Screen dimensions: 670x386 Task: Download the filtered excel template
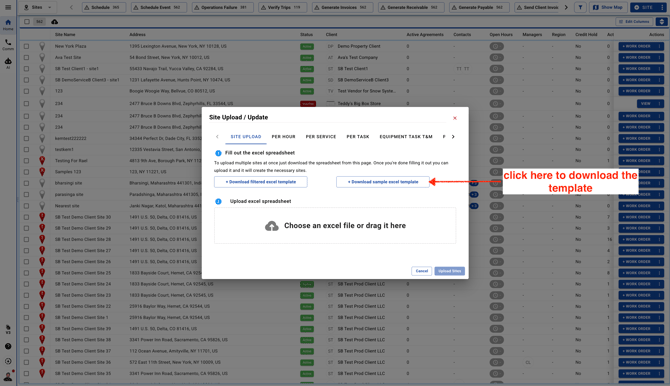[261, 182]
